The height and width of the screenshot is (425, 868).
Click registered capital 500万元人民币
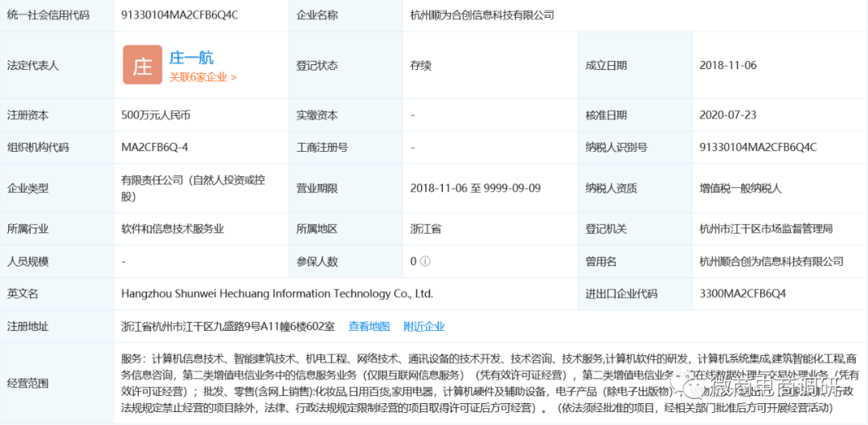pyautogui.click(x=157, y=115)
